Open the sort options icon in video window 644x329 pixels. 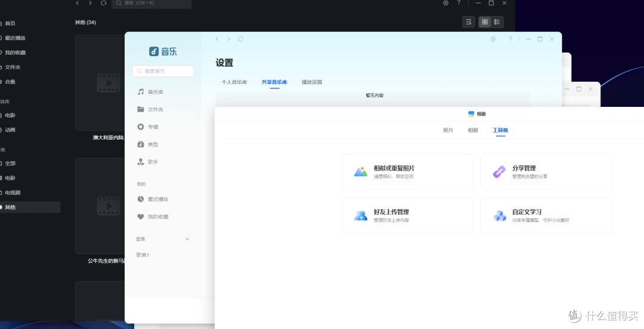[x=469, y=22]
